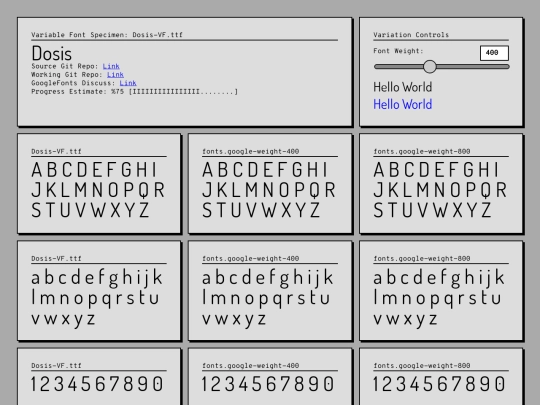Click the Variation Controls heading
The height and width of the screenshot is (405, 540).
pyautogui.click(x=411, y=35)
